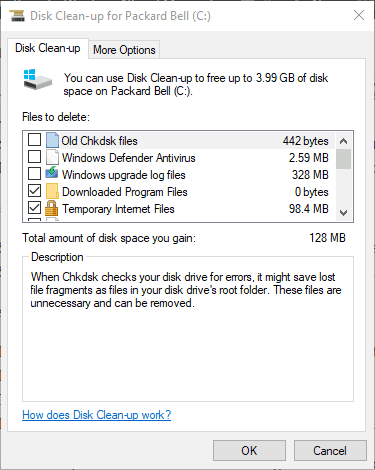This screenshot has width=375, height=470.
Task: Open the How does Disk Clean-up work link
Action: pos(97,415)
